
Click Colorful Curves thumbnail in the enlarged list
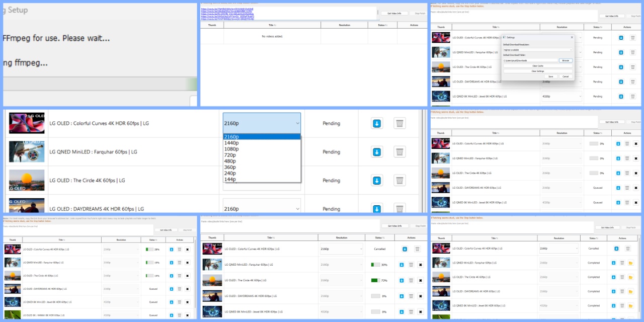pyautogui.click(x=27, y=123)
